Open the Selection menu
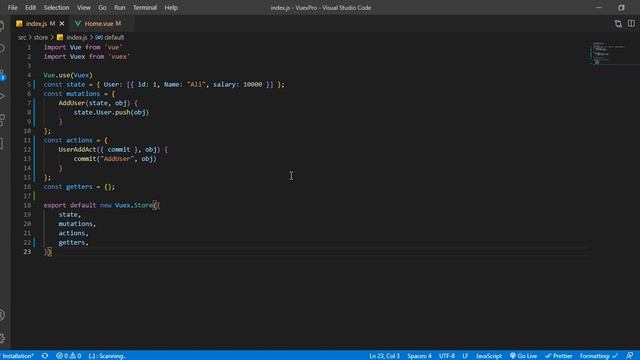The image size is (640, 360). [56, 7]
